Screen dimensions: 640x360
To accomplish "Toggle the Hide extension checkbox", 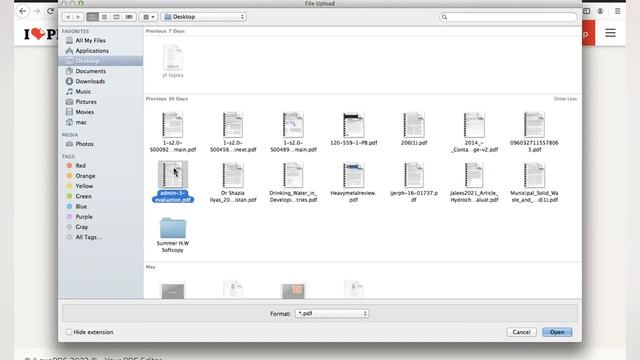I will 69,332.
